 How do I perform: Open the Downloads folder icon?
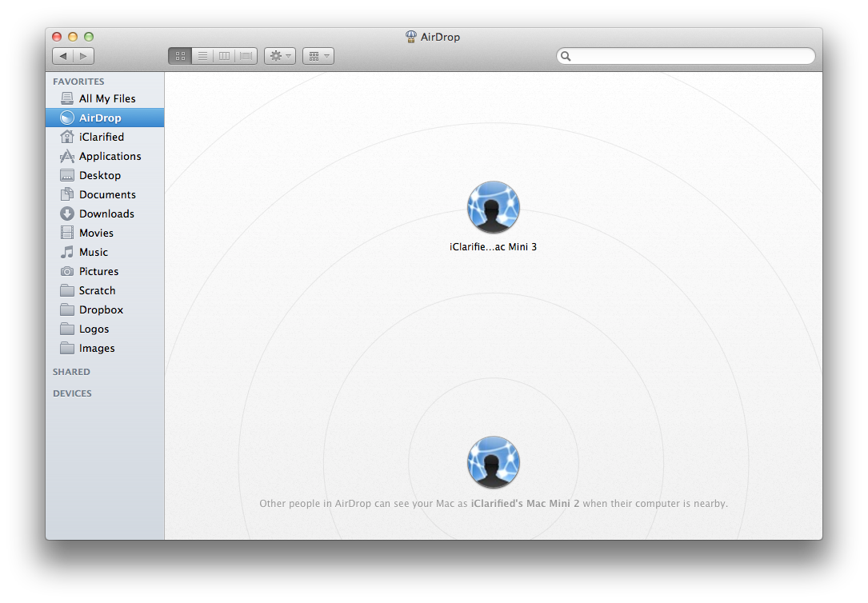pyautogui.click(x=67, y=214)
